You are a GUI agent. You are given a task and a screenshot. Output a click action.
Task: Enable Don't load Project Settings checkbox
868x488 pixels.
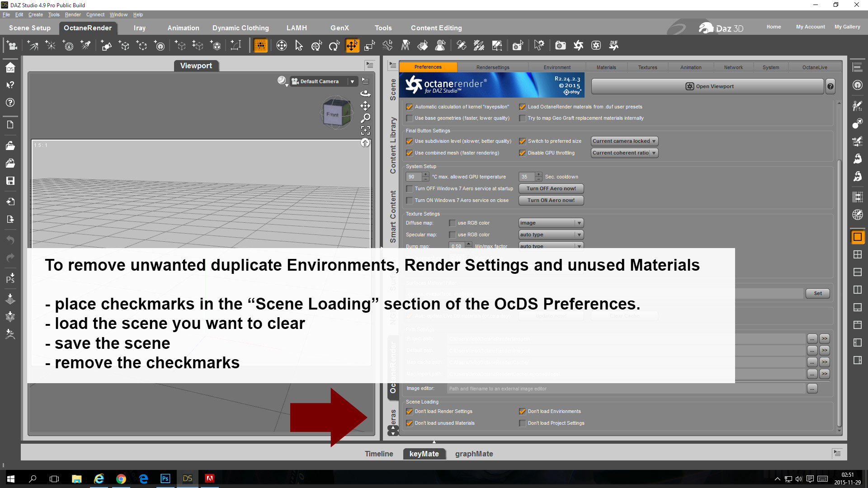[x=523, y=423]
